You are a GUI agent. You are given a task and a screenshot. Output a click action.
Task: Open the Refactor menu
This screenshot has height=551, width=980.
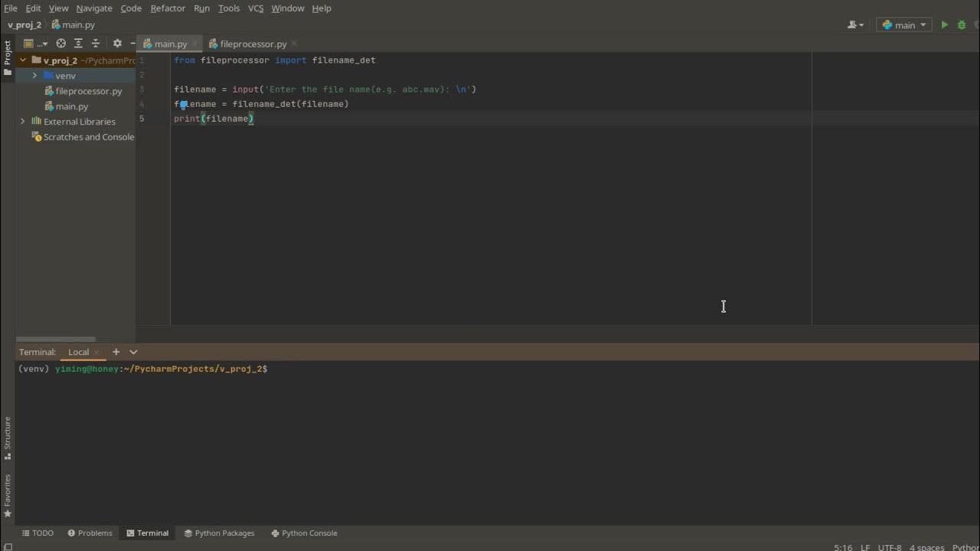point(168,8)
